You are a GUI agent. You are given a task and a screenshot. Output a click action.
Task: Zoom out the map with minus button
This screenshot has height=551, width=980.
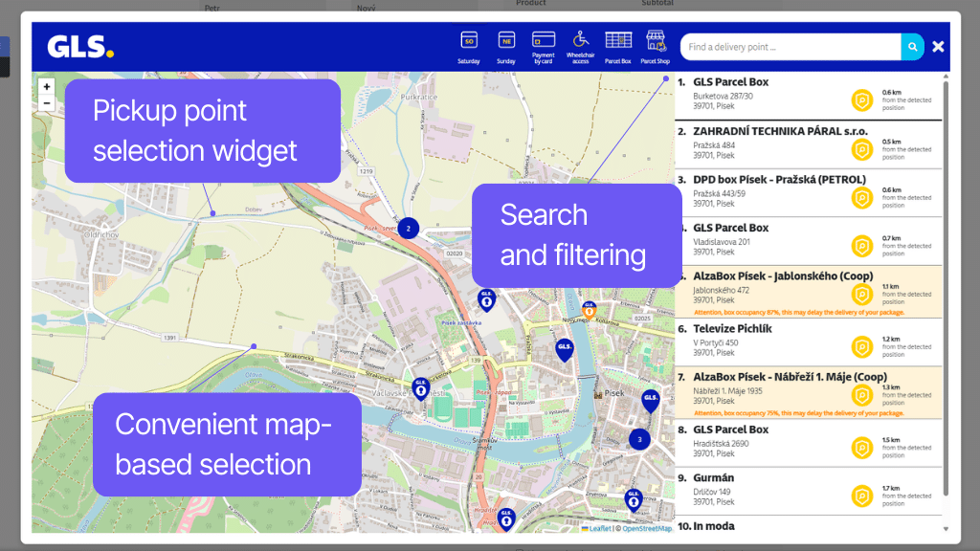click(x=46, y=103)
